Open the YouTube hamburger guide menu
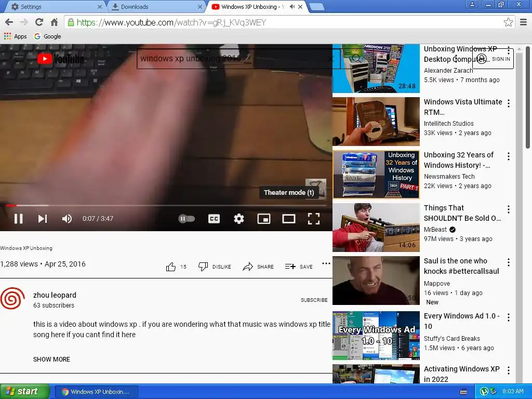 [19, 59]
